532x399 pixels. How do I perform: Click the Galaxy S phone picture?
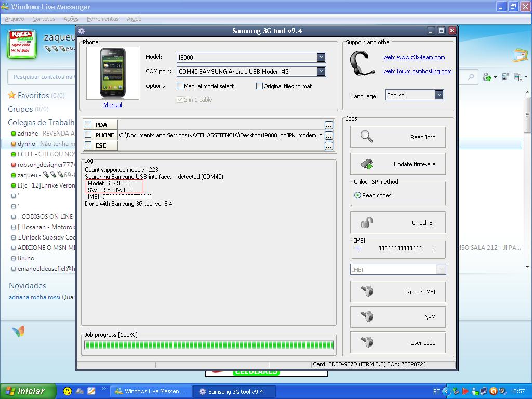click(x=113, y=73)
